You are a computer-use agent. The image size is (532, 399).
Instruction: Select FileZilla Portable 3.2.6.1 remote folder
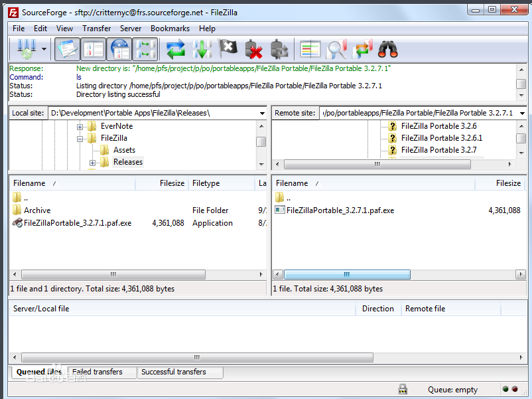[442, 138]
